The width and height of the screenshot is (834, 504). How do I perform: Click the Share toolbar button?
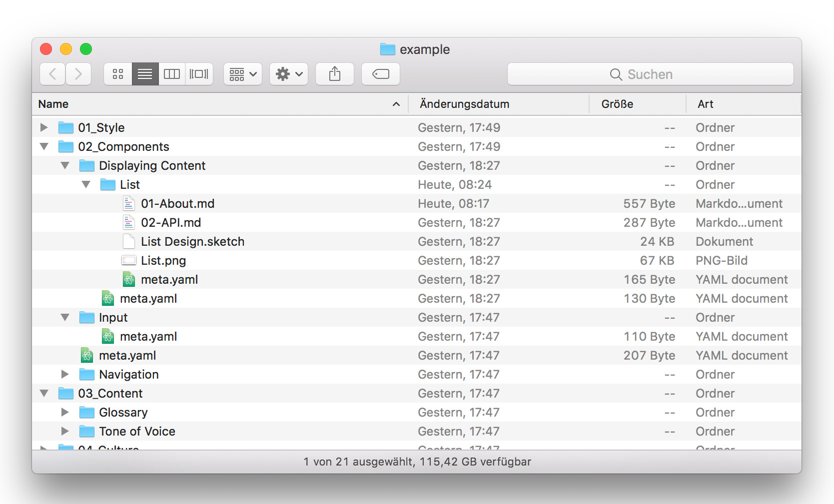pos(335,74)
